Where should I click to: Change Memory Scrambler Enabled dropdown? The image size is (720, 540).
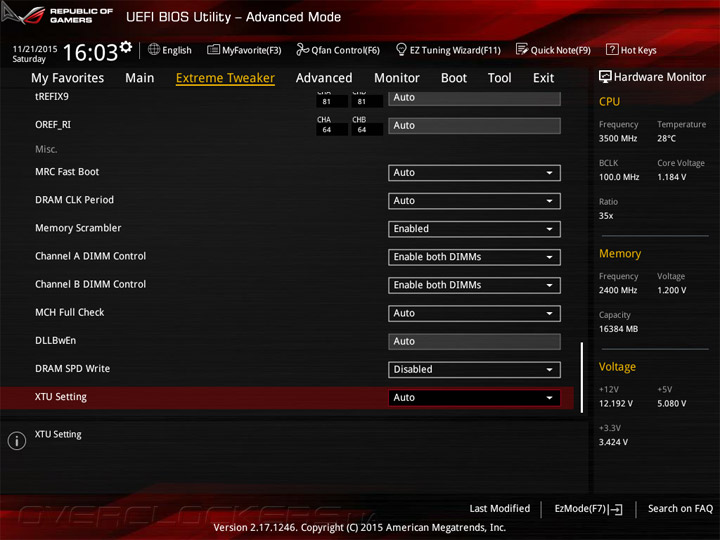pos(474,229)
